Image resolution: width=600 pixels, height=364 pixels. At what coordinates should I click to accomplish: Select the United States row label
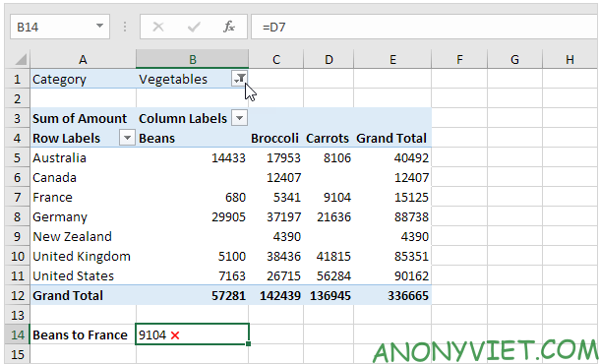click(x=83, y=275)
